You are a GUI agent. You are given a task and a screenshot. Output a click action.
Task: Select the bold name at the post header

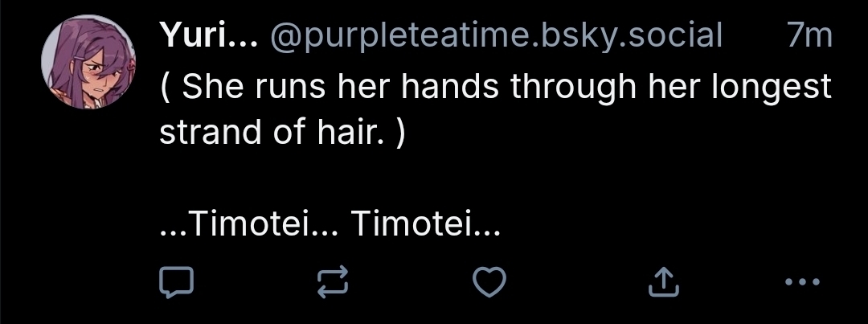click(204, 35)
